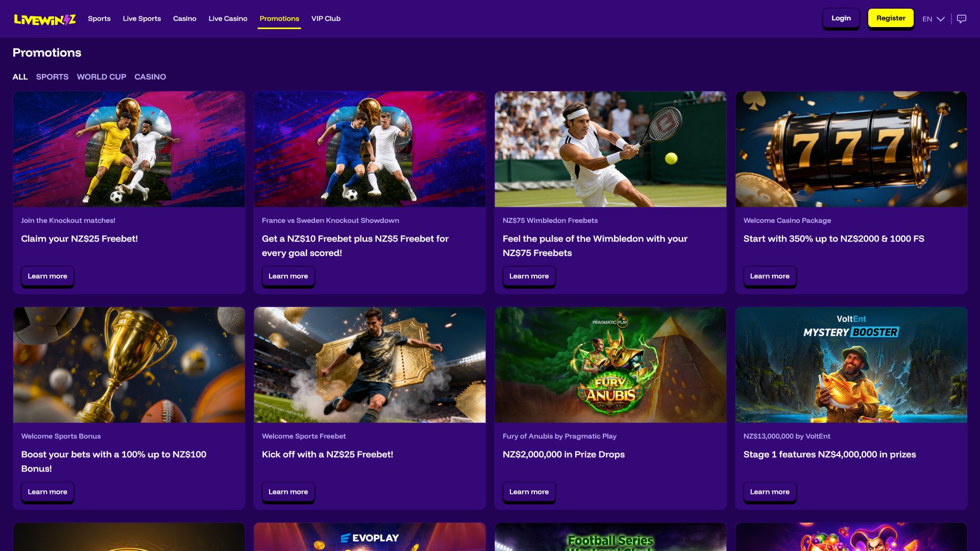Switch to the WORLD CUP filter

pyautogui.click(x=102, y=77)
